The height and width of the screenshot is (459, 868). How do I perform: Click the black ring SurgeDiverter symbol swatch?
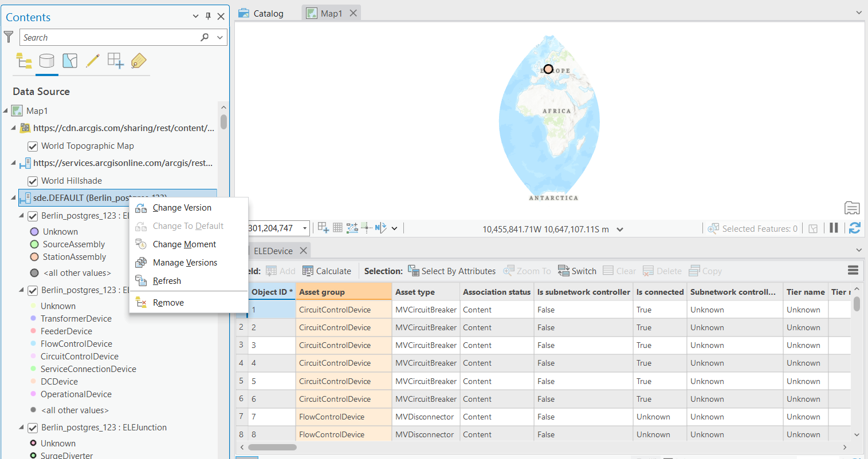pyautogui.click(x=33, y=456)
